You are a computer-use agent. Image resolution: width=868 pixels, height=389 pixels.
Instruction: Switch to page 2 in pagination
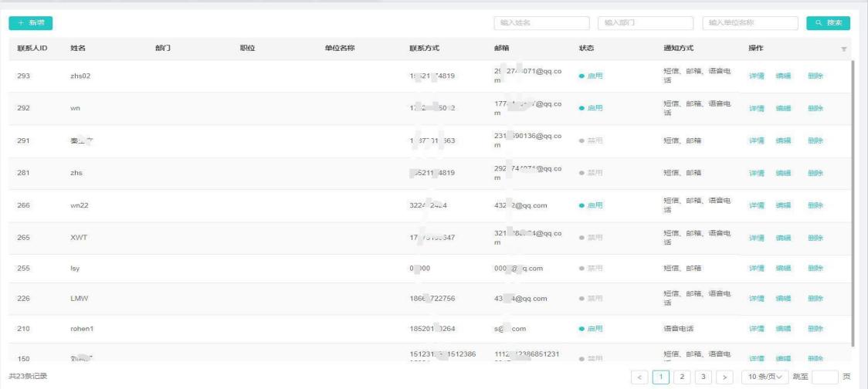pos(682,377)
